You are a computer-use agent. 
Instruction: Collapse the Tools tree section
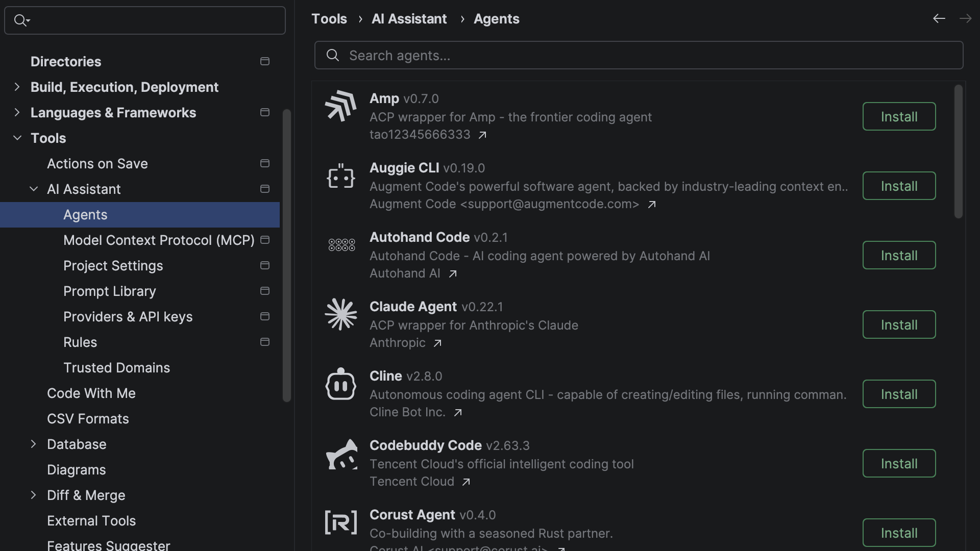(x=17, y=138)
